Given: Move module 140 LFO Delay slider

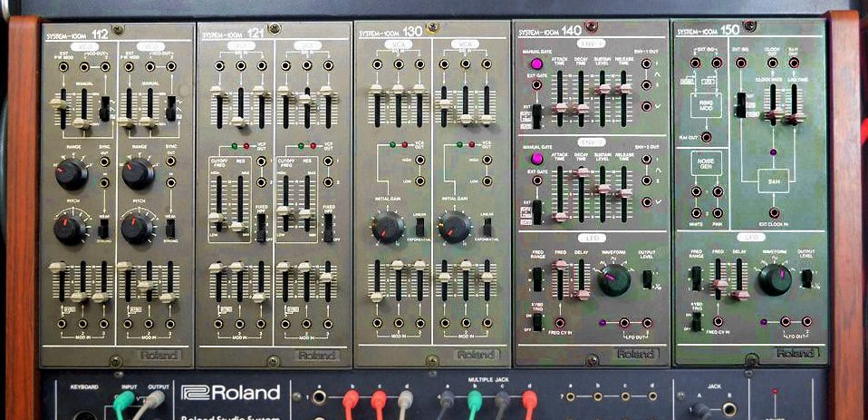Looking at the screenshot, I should click(x=582, y=294).
